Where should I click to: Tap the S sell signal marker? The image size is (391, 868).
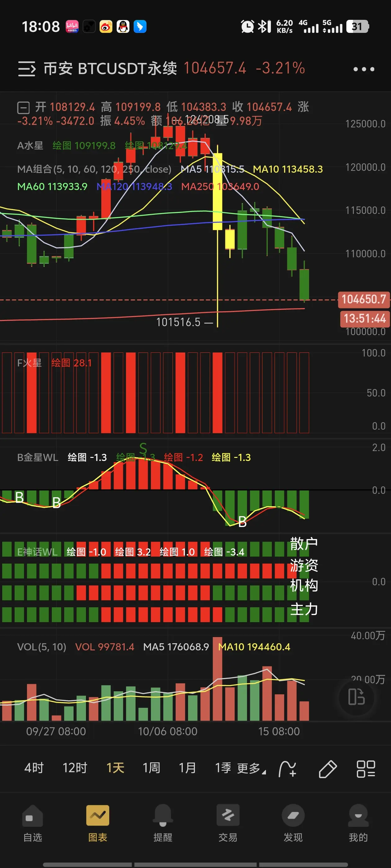point(143,449)
